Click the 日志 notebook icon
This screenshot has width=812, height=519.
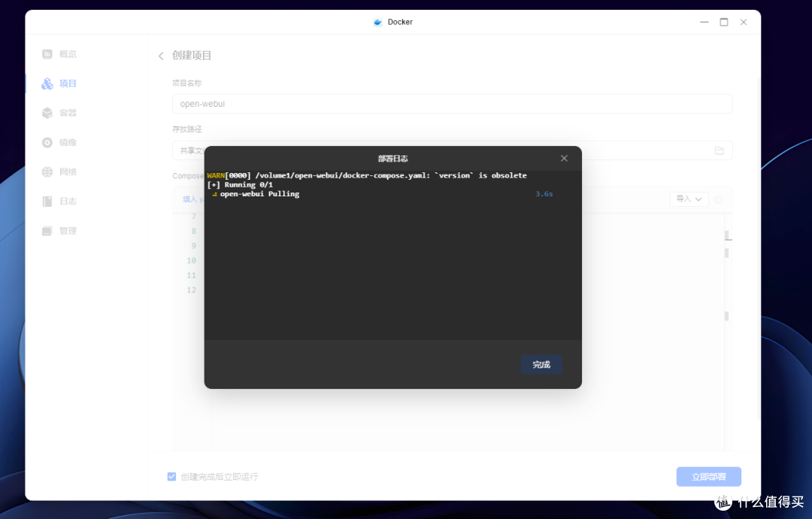[x=47, y=202]
